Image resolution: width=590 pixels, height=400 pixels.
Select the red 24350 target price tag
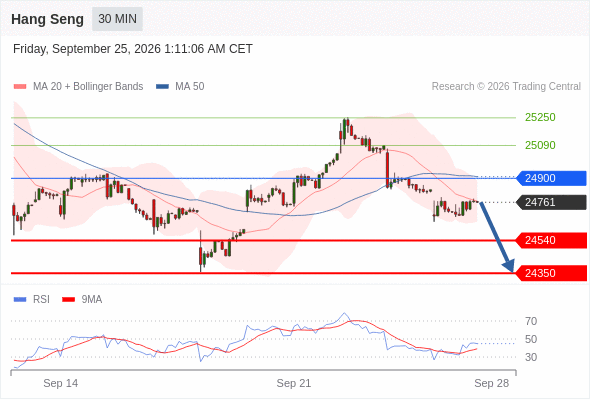point(551,273)
